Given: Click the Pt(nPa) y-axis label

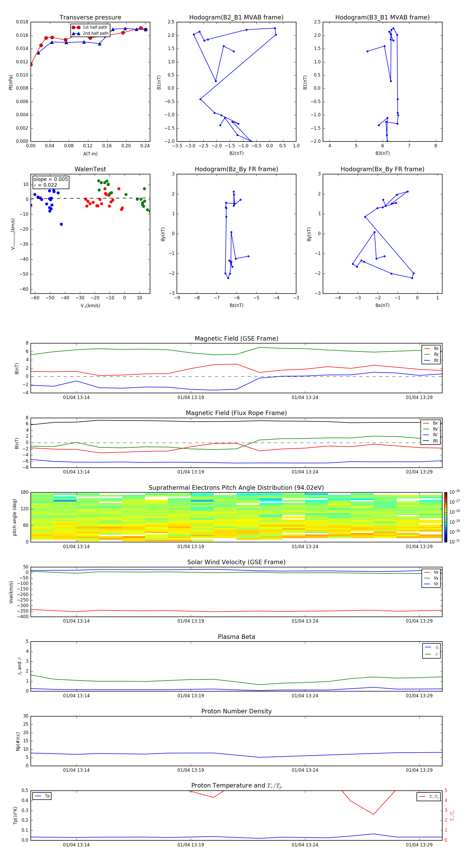Looking at the screenshot, I should click(x=11, y=82).
